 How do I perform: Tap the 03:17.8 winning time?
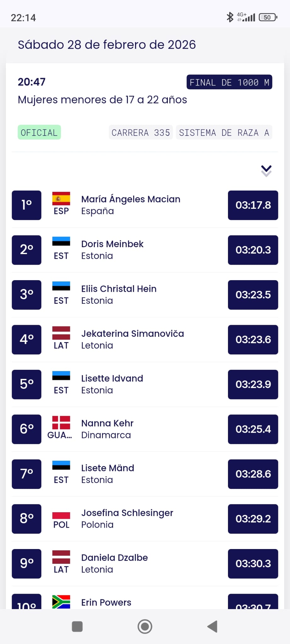pos(253,205)
